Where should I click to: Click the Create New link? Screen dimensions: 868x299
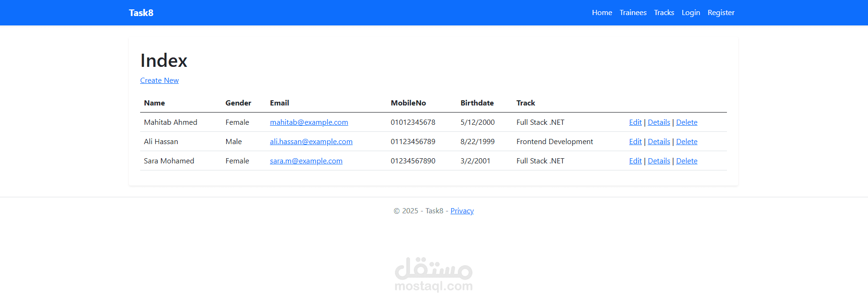[159, 81]
